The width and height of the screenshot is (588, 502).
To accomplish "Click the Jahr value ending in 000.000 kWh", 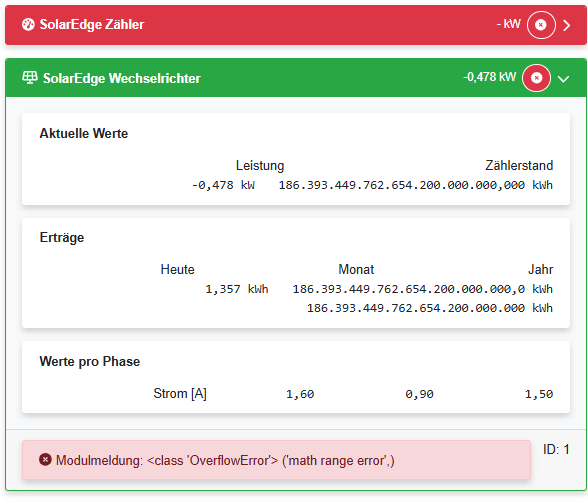I will pyautogui.click(x=430, y=308).
